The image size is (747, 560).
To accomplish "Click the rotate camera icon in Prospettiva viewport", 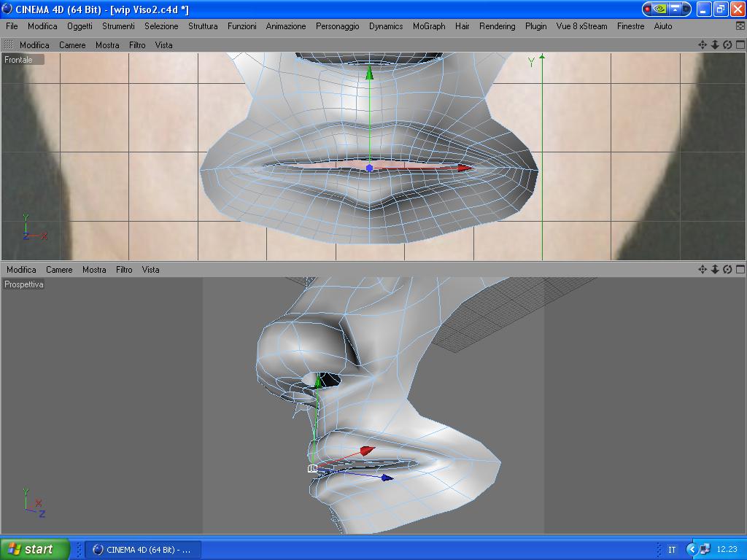I will (x=727, y=270).
